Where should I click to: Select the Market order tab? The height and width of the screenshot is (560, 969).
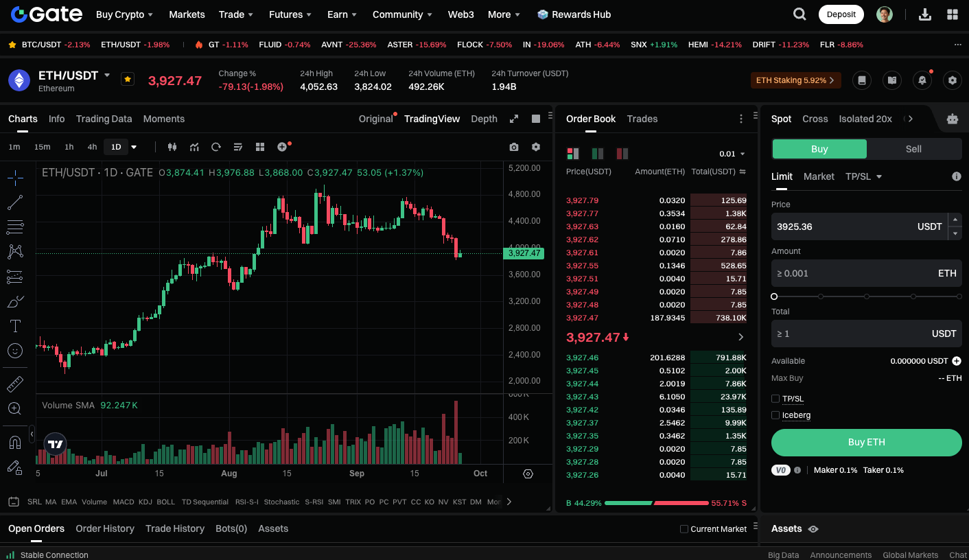tap(819, 176)
